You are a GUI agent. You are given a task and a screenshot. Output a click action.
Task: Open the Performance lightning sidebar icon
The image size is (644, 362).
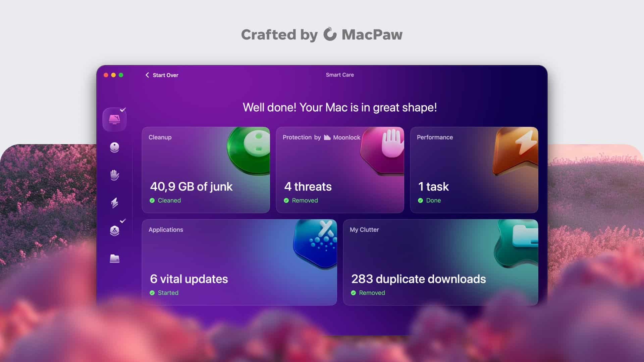click(x=114, y=203)
